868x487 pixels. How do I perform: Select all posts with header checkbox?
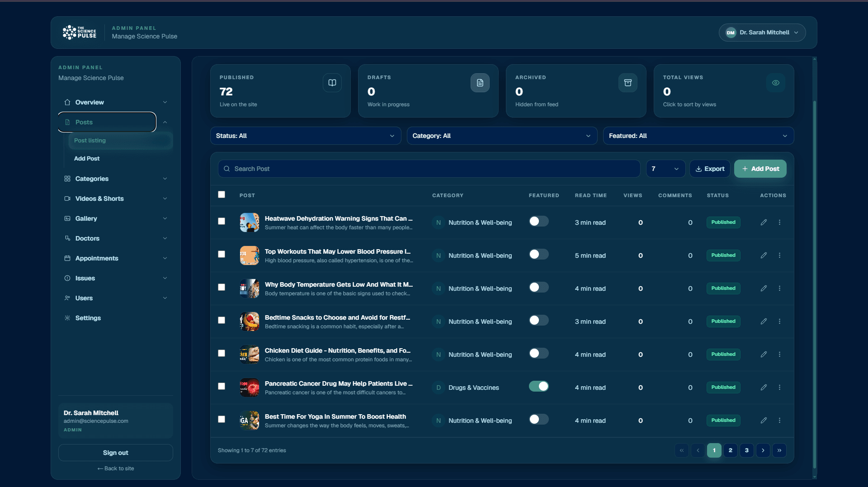pos(222,194)
